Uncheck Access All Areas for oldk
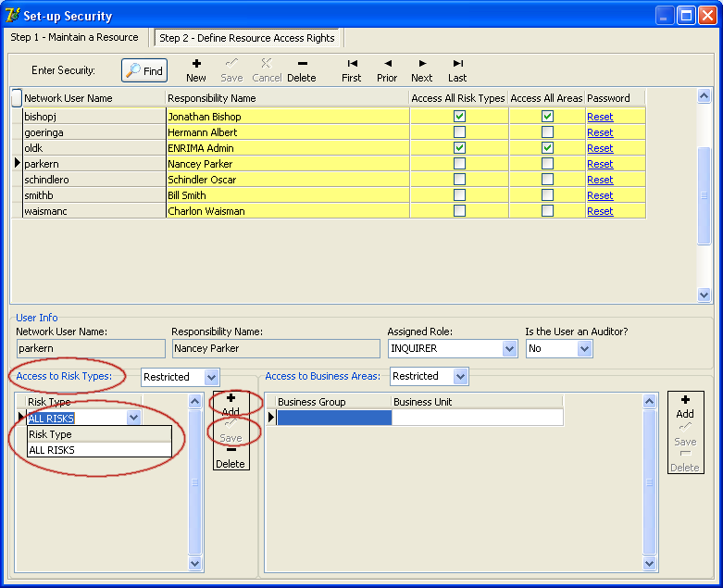The image size is (723, 588). [x=547, y=148]
